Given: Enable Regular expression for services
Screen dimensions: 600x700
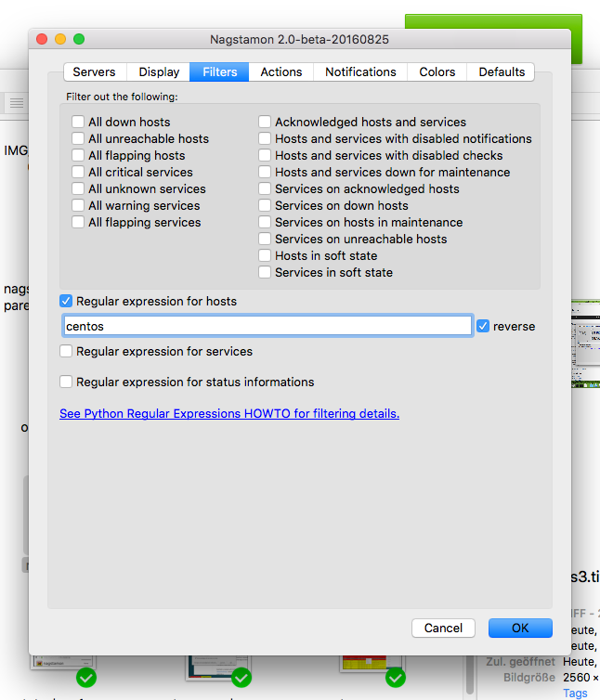Looking at the screenshot, I should click(x=66, y=352).
